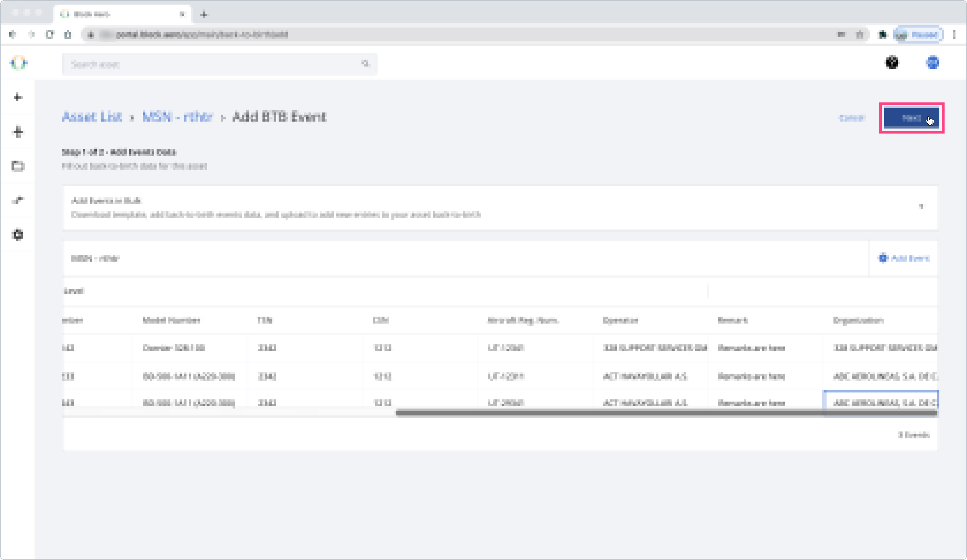Click the Next button
The height and width of the screenshot is (560, 967).
[x=911, y=118]
